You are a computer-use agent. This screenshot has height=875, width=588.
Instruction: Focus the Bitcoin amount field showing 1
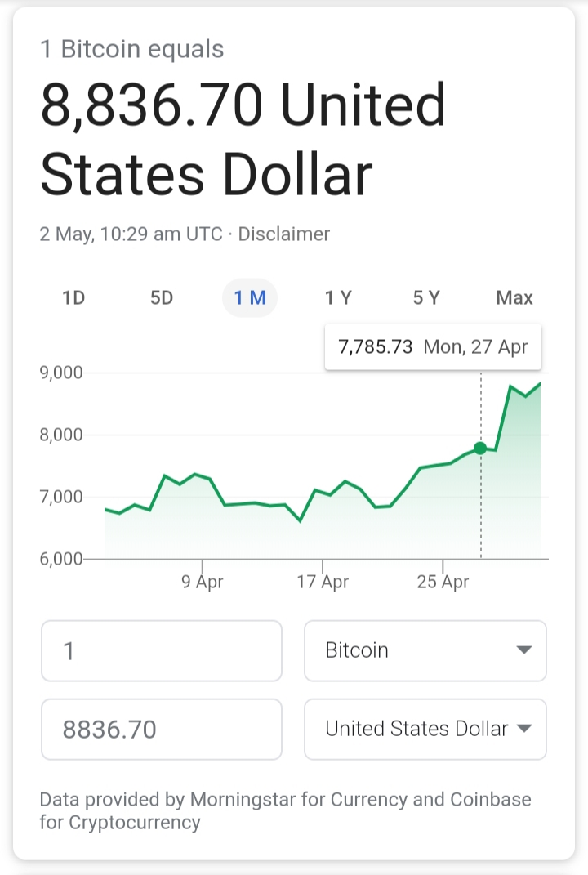(x=161, y=650)
